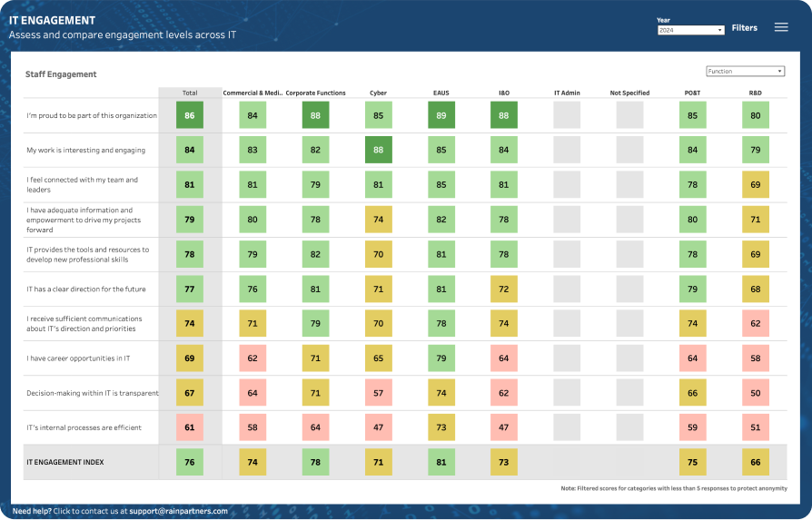Select the I&O column header

point(504,93)
